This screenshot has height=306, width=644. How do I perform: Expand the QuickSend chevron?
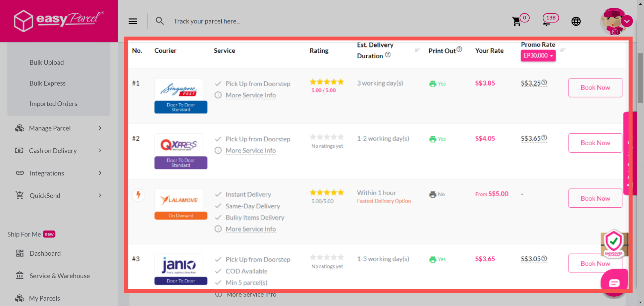click(100, 195)
